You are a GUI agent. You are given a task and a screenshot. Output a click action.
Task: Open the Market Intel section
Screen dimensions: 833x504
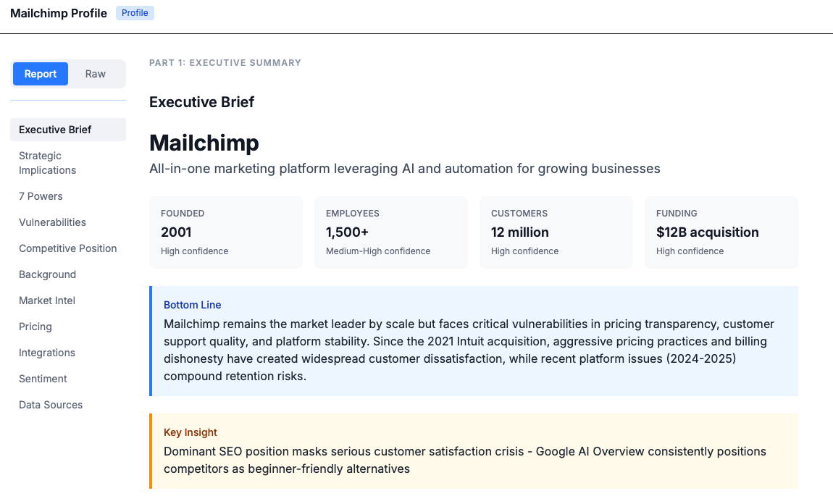click(47, 301)
